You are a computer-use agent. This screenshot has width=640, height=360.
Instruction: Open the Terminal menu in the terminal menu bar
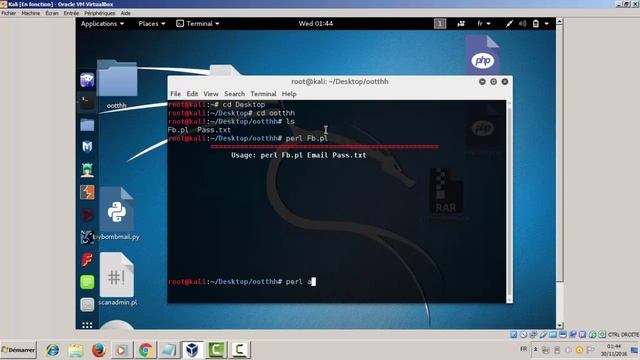pos(263,94)
